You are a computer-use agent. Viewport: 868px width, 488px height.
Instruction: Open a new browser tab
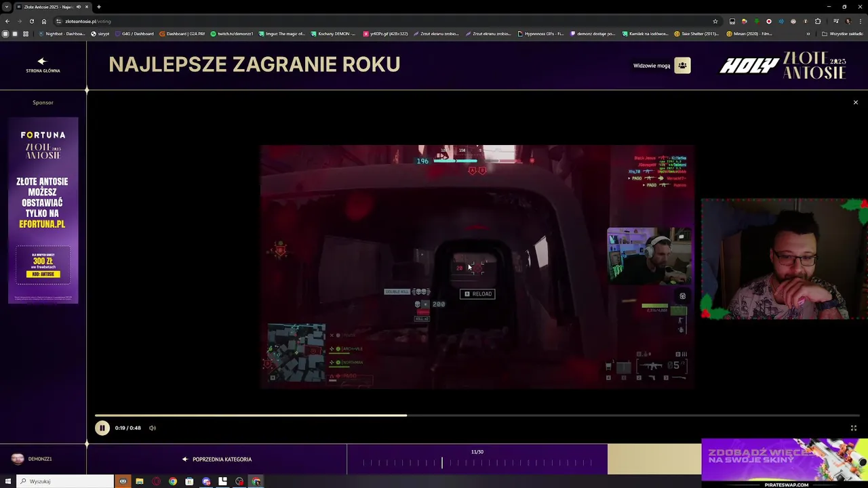pyautogui.click(x=99, y=7)
